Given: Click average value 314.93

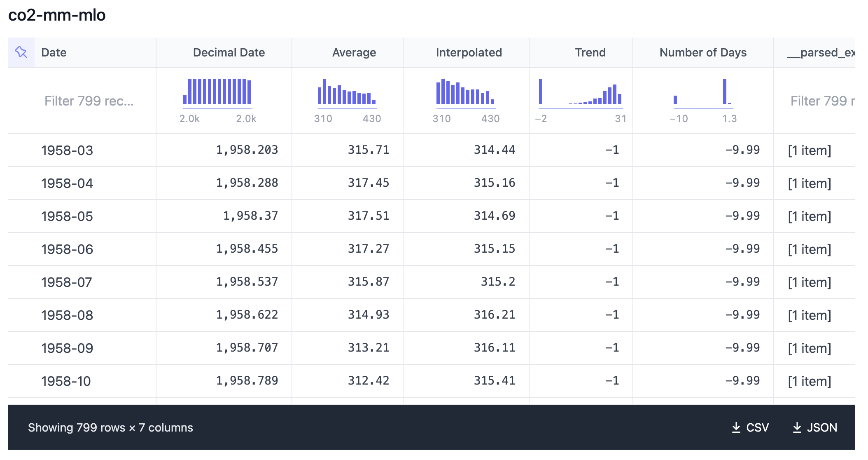Looking at the screenshot, I should click(x=369, y=314).
